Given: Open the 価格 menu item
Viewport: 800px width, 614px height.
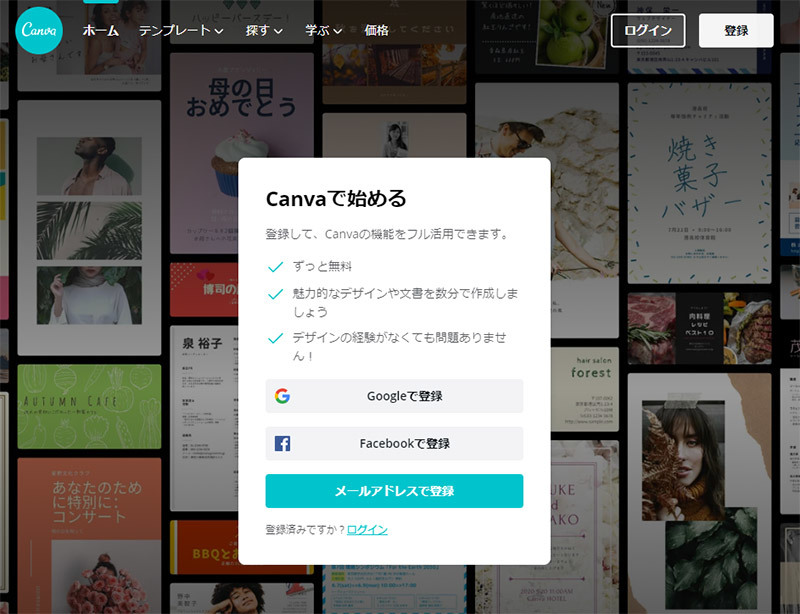Looking at the screenshot, I should [x=377, y=31].
